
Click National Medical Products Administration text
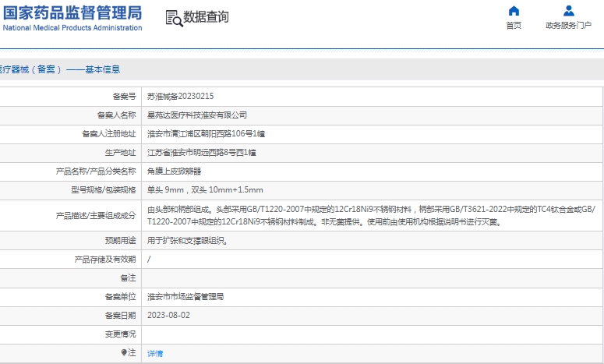(72, 28)
